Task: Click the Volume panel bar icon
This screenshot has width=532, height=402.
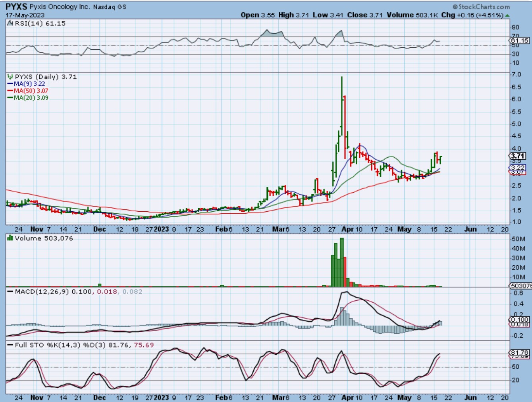Action: point(10,238)
